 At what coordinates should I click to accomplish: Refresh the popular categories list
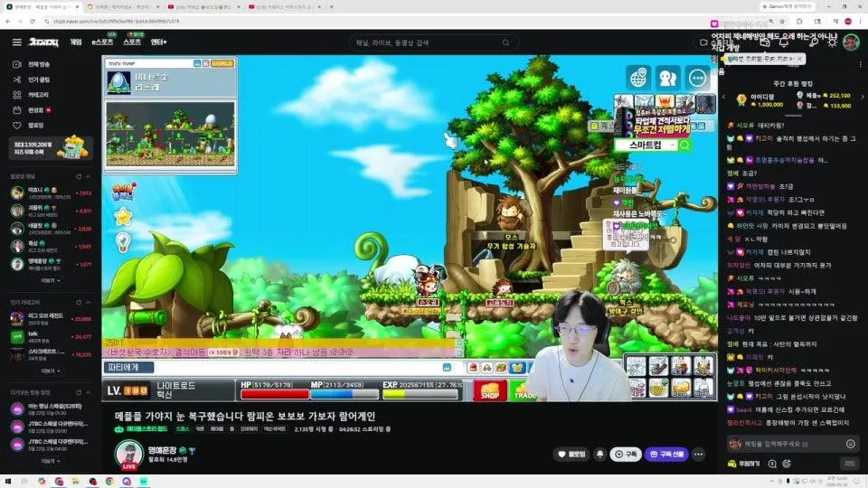[x=79, y=303]
